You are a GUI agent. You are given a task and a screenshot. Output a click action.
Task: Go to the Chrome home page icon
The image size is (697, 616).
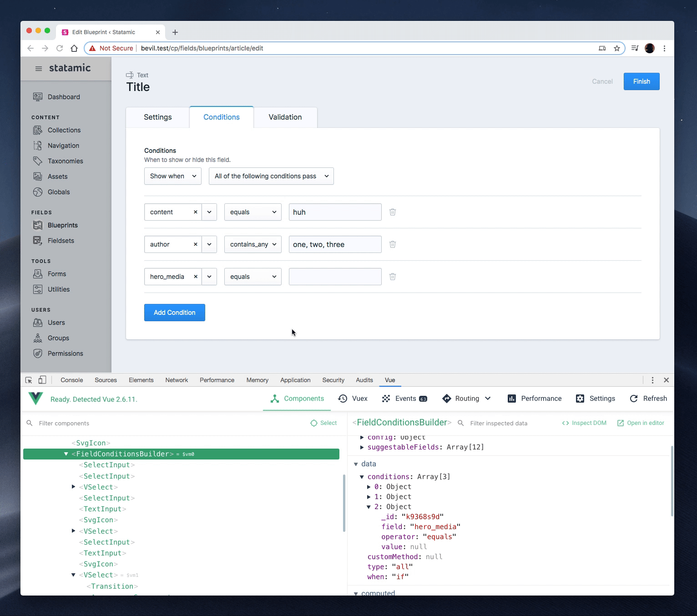tap(74, 48)
